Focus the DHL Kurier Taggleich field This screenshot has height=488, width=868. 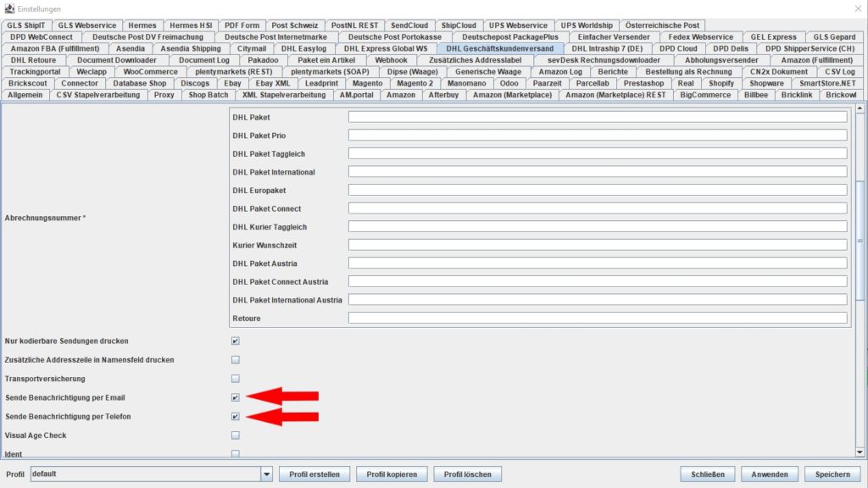point(598,227)
